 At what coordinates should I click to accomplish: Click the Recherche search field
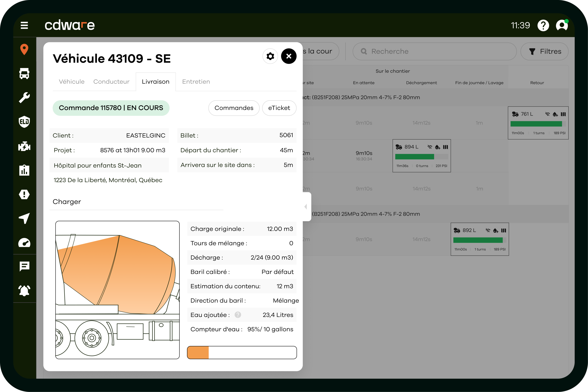pos(434,52)
